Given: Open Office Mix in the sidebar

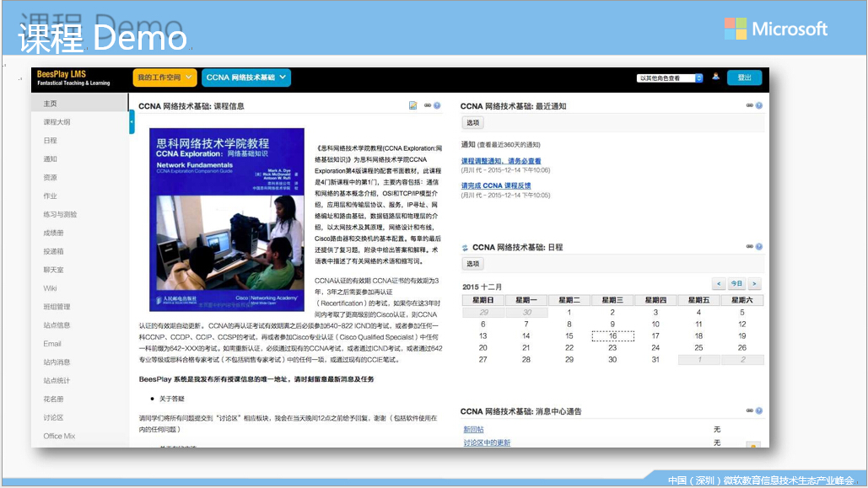Looking at the screenshot, I should click(x=59, y=436).
